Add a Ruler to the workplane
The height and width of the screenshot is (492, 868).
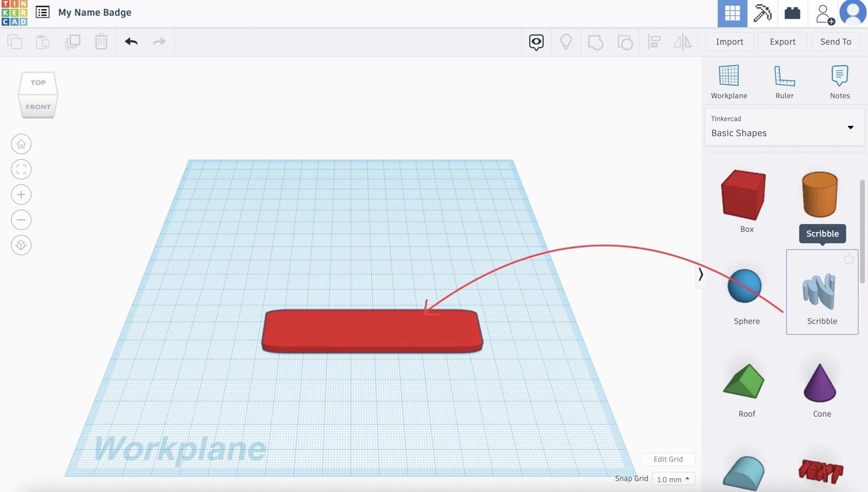click(784, 79)
